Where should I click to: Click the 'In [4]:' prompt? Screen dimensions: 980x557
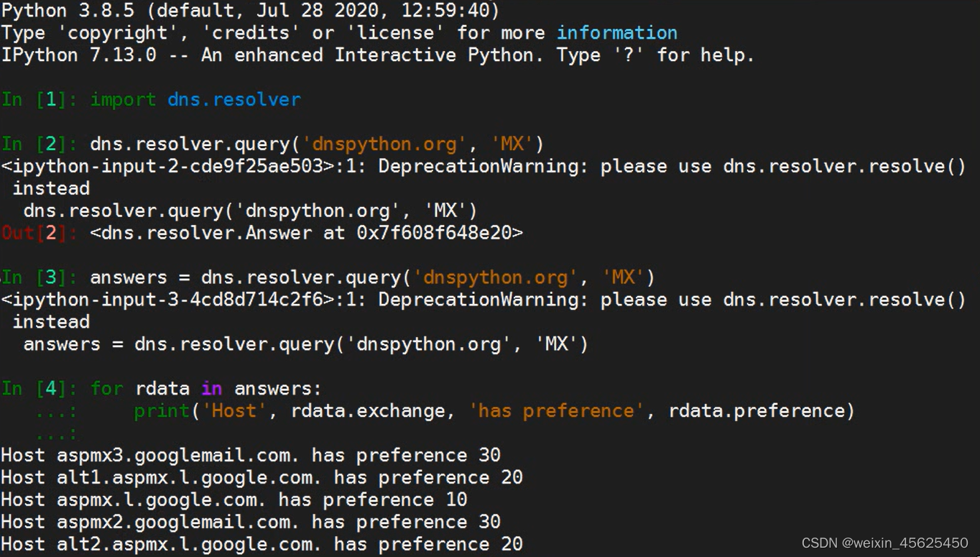click(40, 389)
